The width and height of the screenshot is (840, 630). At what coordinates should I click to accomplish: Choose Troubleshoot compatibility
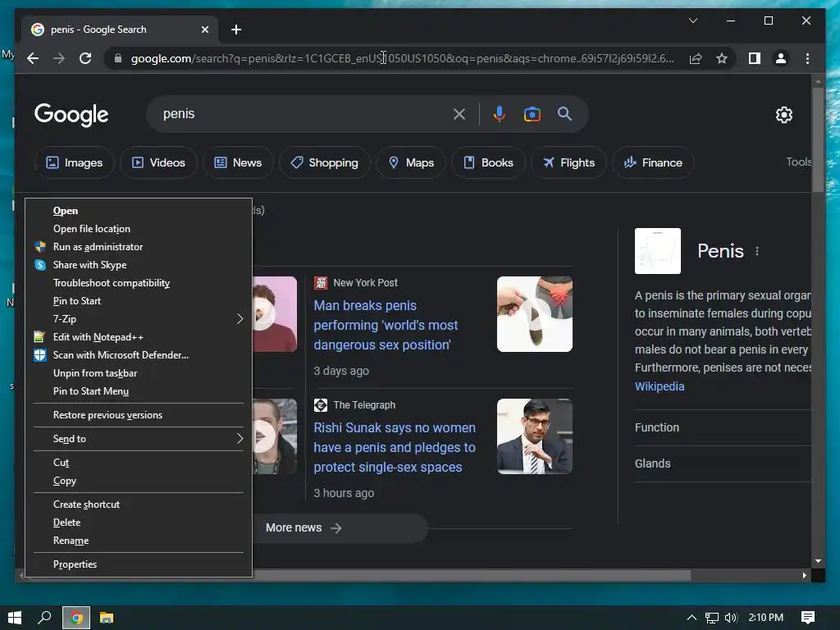(x=138, y=283)
